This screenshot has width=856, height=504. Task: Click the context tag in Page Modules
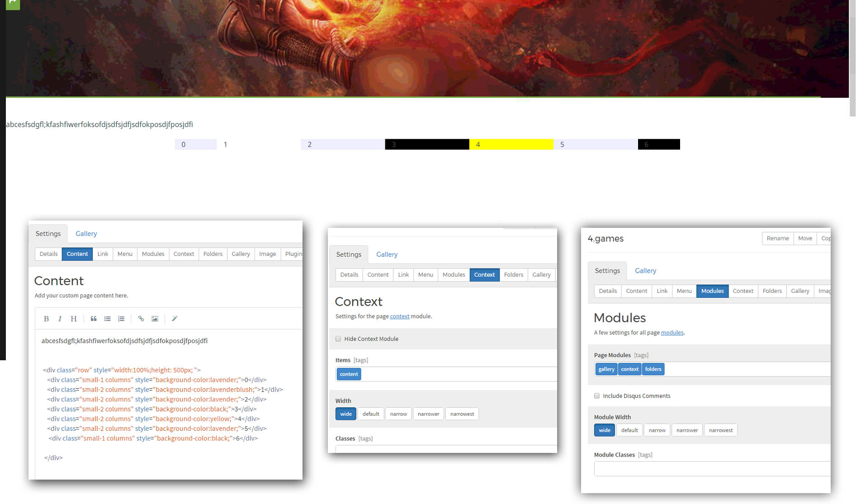click(x=629, y=369)
